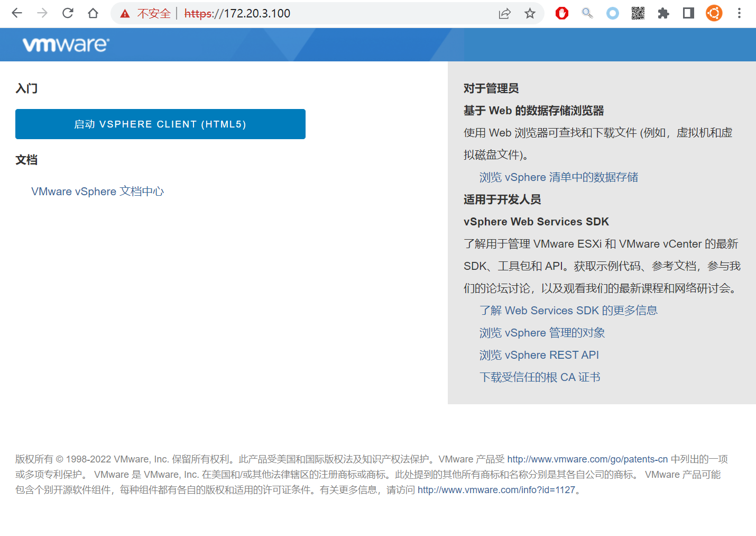
Task: Click the magnifier extension icon
Action: pos(587,13)
